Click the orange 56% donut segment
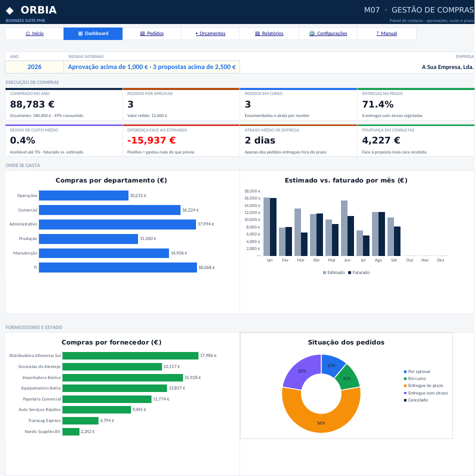This screenshot has height=476, width=475. 321,423
